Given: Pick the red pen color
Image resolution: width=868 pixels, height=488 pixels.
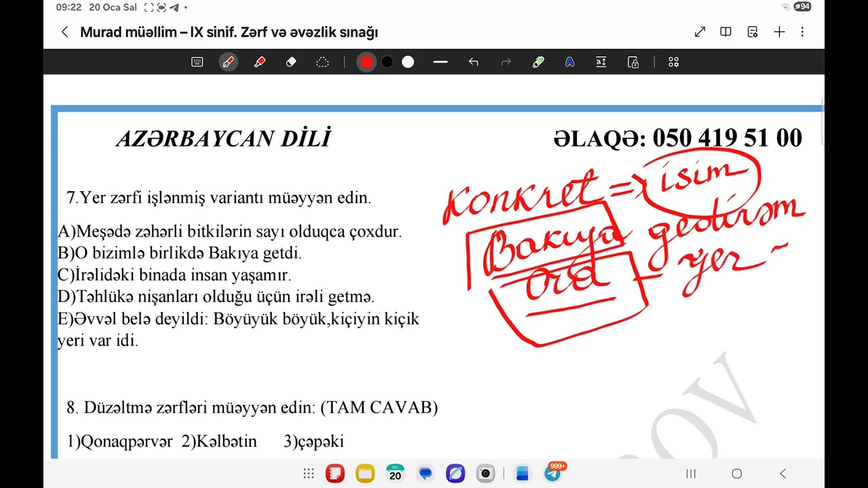Looking at the screenshot, I should pyautogui.click(x=366, y=62).
